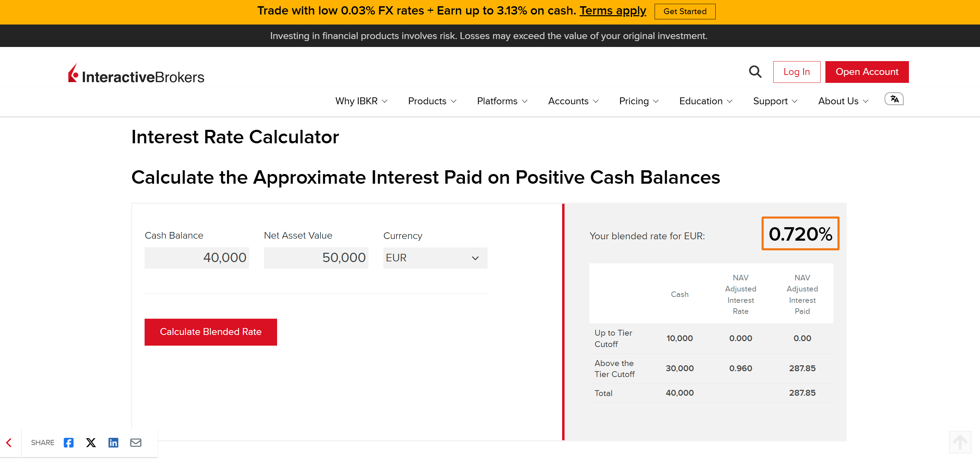Click the Cash column header
Image resolution: width=980 pixels, height=462 pixels.
[x=679, y=295]
